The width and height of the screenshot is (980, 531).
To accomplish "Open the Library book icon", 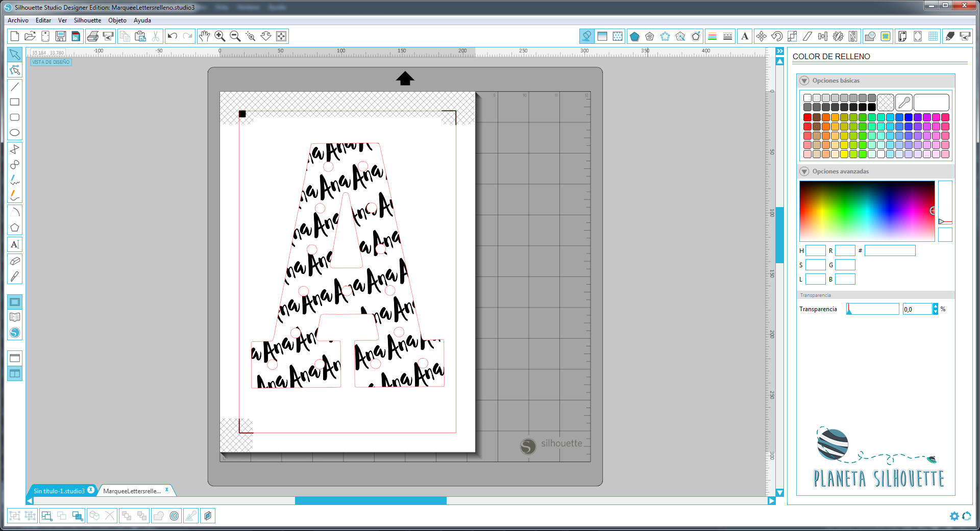I will click(x=15, y=317).
